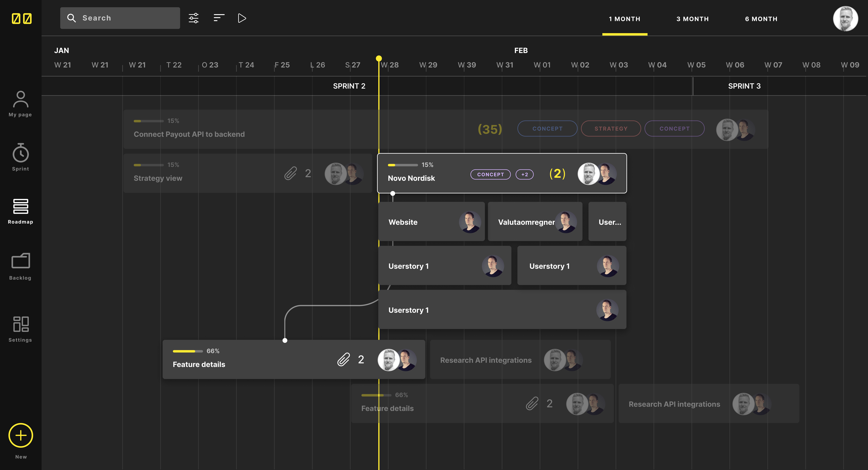Open bottom-right Research API integrations card
The height and width of the screenshot is (470, 868).
coord(709,403)
